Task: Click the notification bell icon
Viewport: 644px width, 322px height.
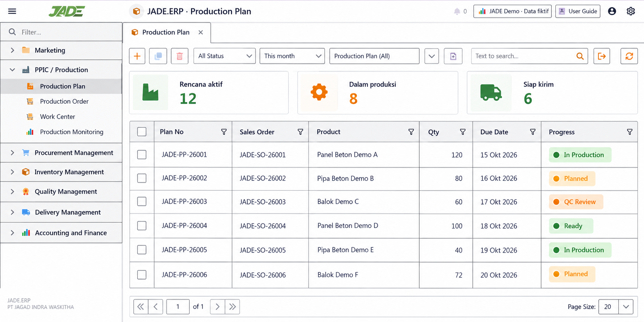Action: pyautogui.click(x=457, y=11)
